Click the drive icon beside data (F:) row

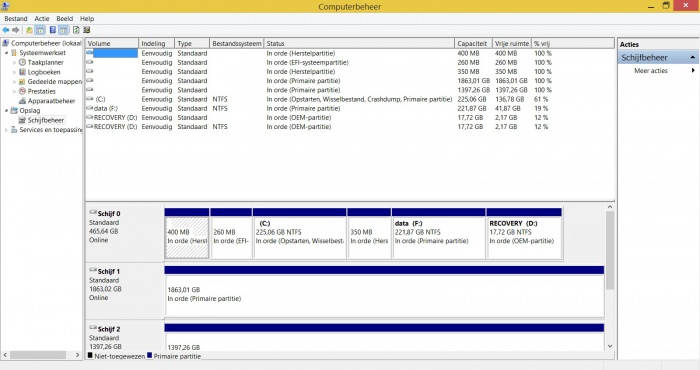89,108
